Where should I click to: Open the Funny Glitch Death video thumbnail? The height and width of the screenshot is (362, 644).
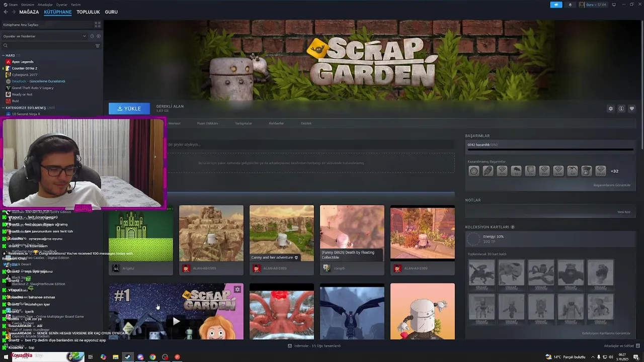pyautogui.click(x=352, y=233)
